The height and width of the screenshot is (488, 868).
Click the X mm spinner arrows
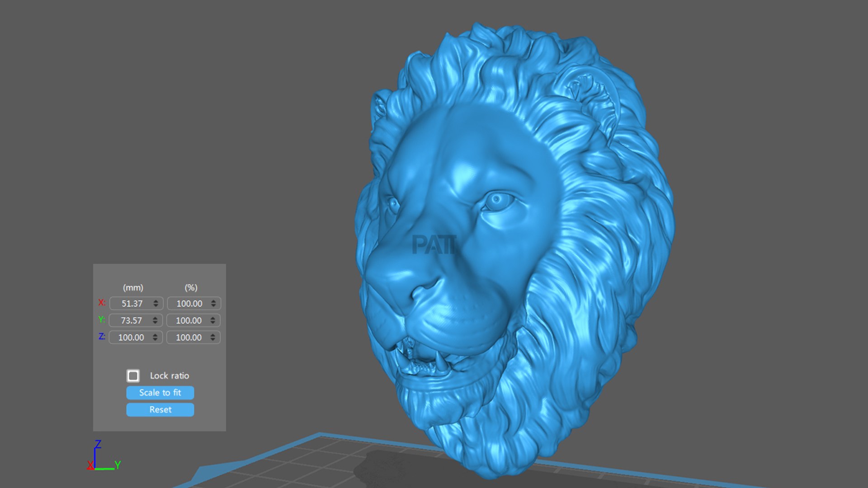pos(156,303)
